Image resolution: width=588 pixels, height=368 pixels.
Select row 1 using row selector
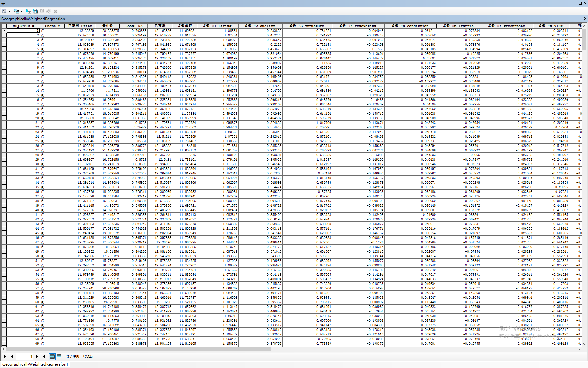tap(4, 31)
